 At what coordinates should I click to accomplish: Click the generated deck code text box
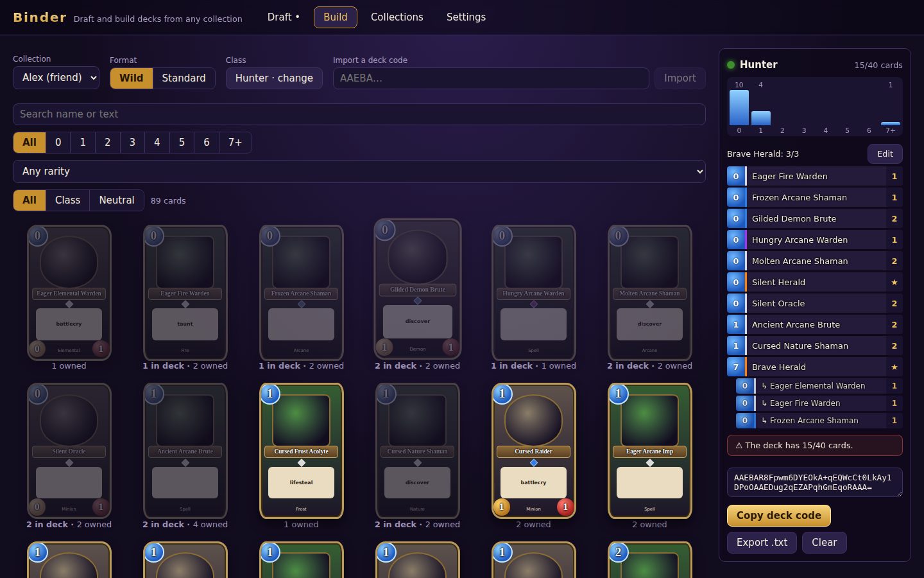815,482
